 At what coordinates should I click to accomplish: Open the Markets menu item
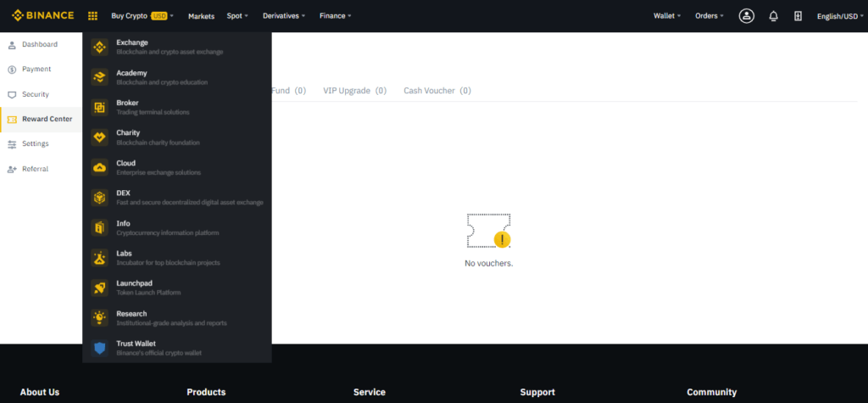201,16
